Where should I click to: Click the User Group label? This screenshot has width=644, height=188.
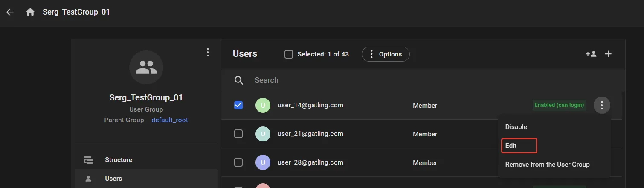[x=146, y=109]
